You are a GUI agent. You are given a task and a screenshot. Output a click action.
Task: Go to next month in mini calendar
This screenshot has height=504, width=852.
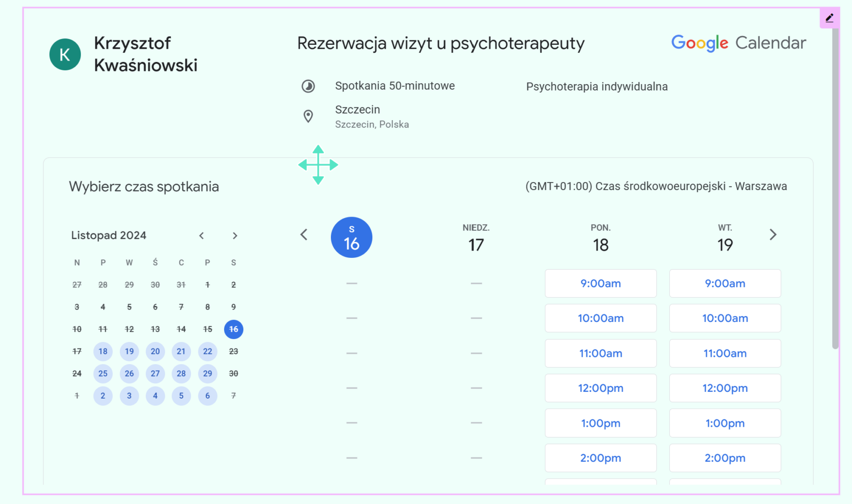tap(235, 236)
